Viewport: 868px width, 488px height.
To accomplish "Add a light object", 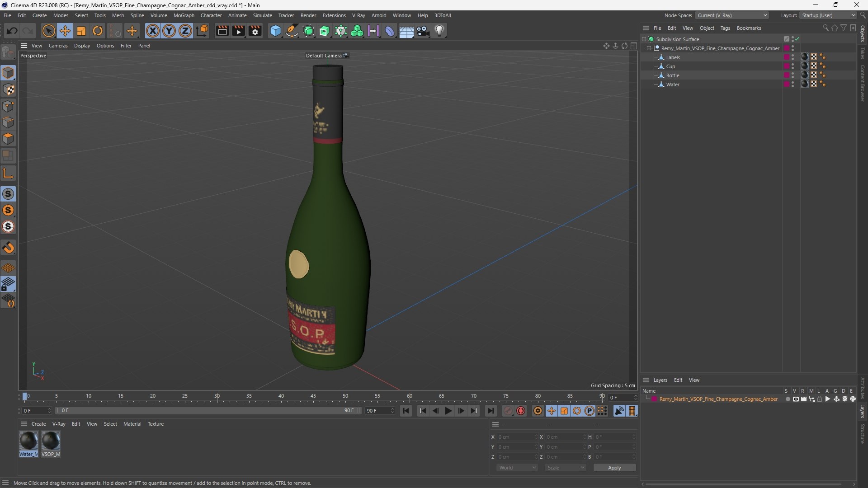I will tap(439, 31).
